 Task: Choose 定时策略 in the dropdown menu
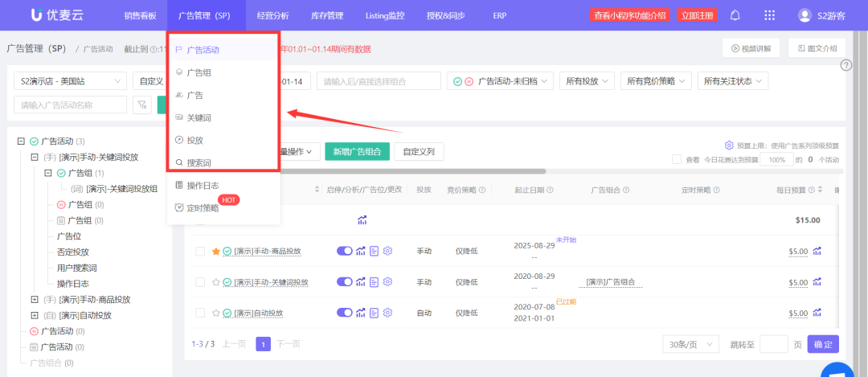(202, 207)
